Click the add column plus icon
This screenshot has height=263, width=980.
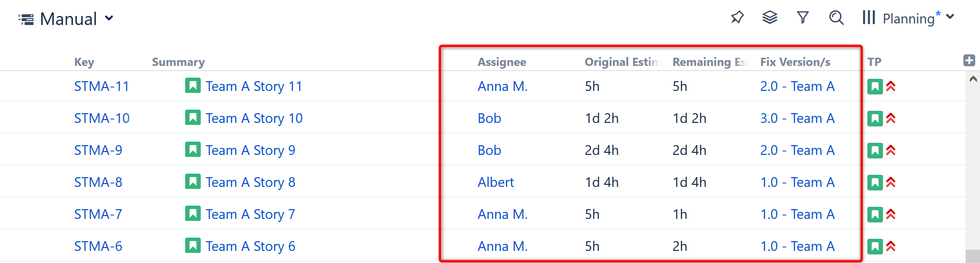pyautogui.click(x=969, y=60)
